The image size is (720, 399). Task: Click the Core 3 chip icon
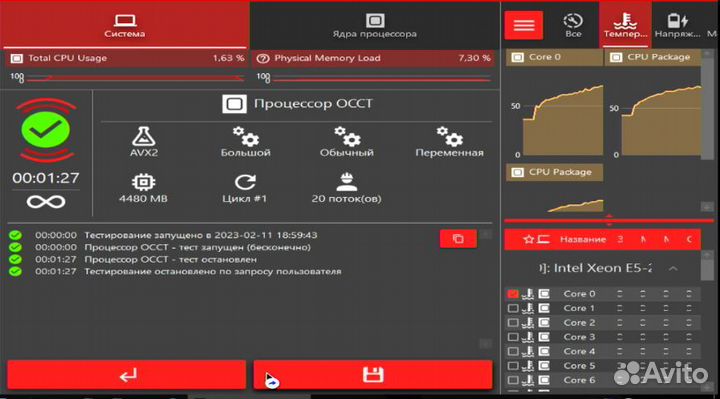(544, 337)
